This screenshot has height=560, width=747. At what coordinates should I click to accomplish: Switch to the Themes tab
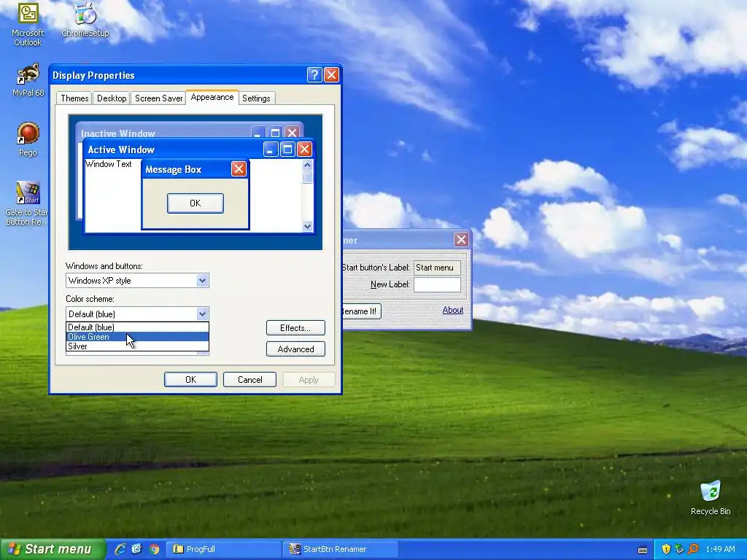point(74,98)
